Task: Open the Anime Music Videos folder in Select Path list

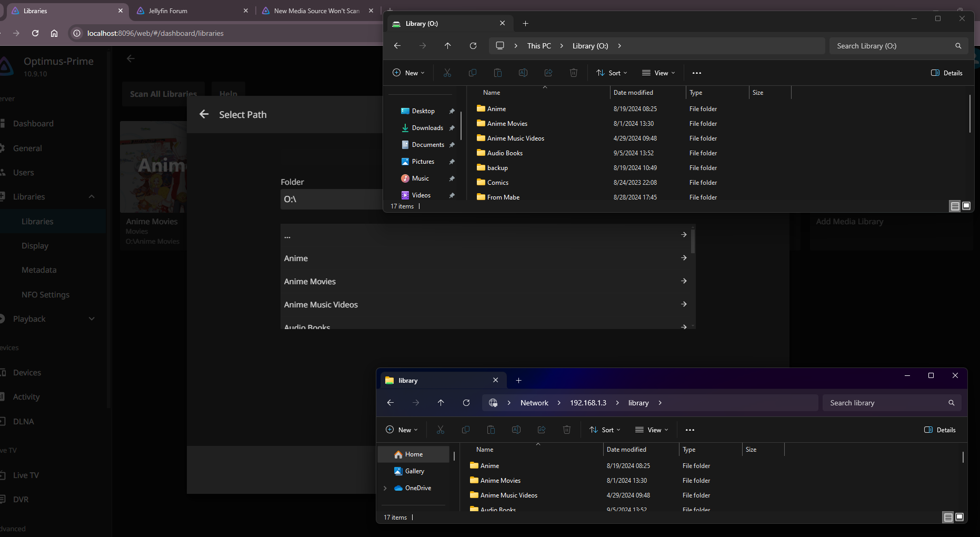Action: [x=321, y=304]
